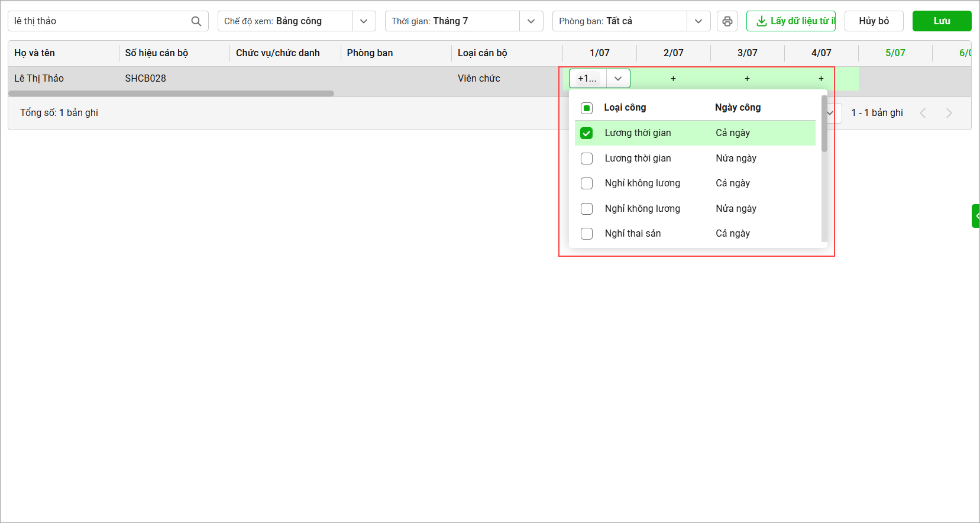Viewport: 980px width, 523px height.
Task: Toggle the select-all Loại công checkbox
Action: (x=587, y=108)
